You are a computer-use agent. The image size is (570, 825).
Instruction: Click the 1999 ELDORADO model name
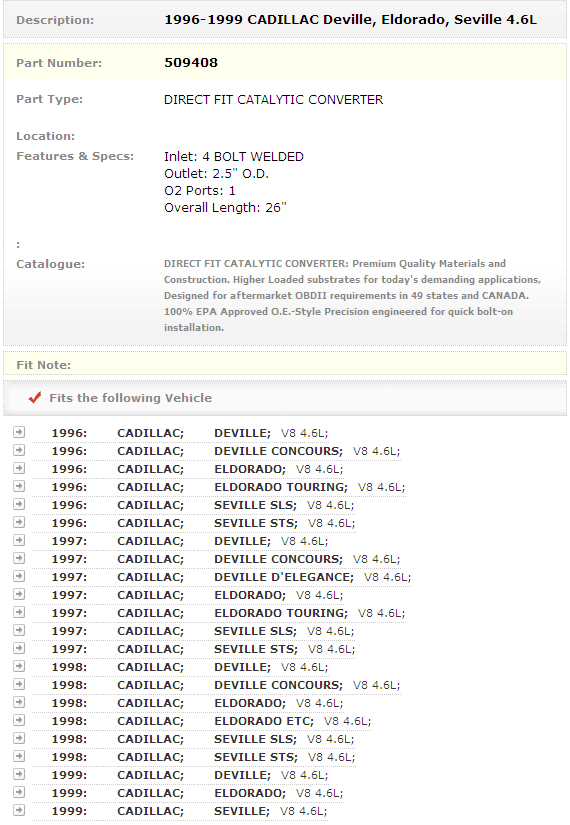click(x=249, y=793)
